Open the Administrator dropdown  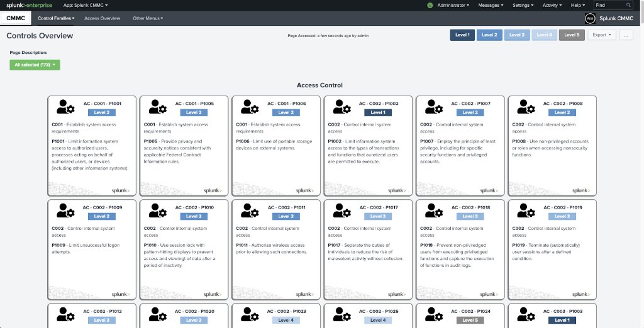[453, 5]
